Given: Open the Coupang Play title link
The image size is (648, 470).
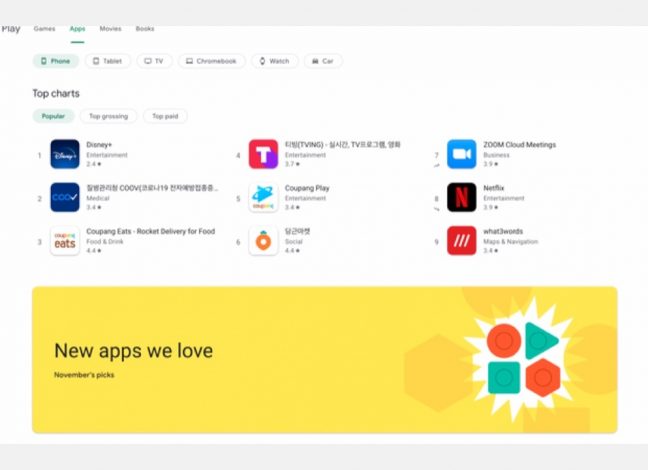Looking at the screenshot, I should pos(307,188).
